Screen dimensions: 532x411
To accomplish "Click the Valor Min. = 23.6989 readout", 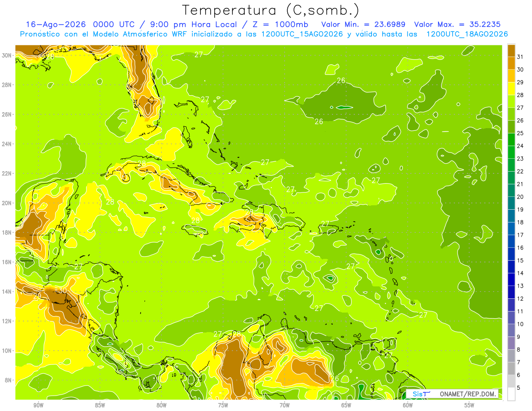I will tap(364, 24).
